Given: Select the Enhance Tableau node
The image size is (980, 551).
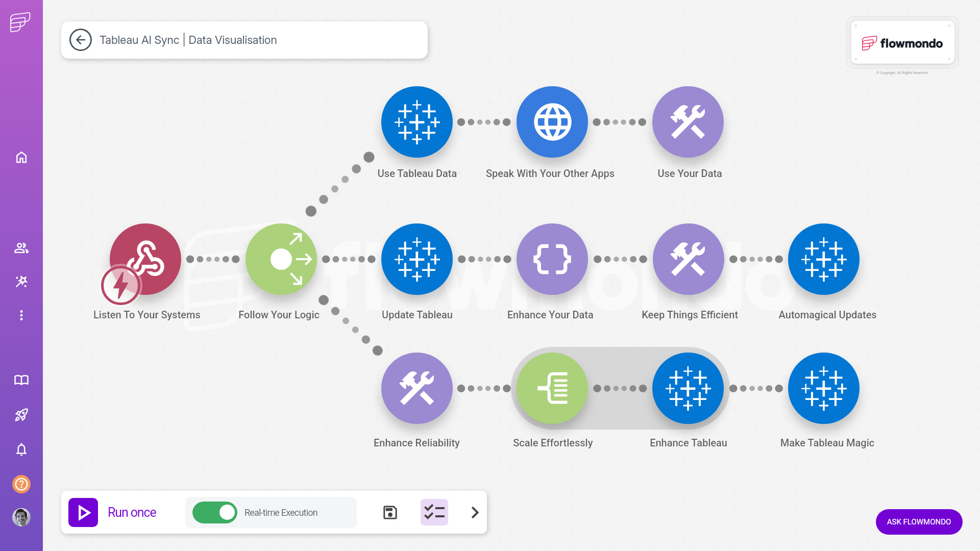Looking at the screenshot, I should pos(688,388).
